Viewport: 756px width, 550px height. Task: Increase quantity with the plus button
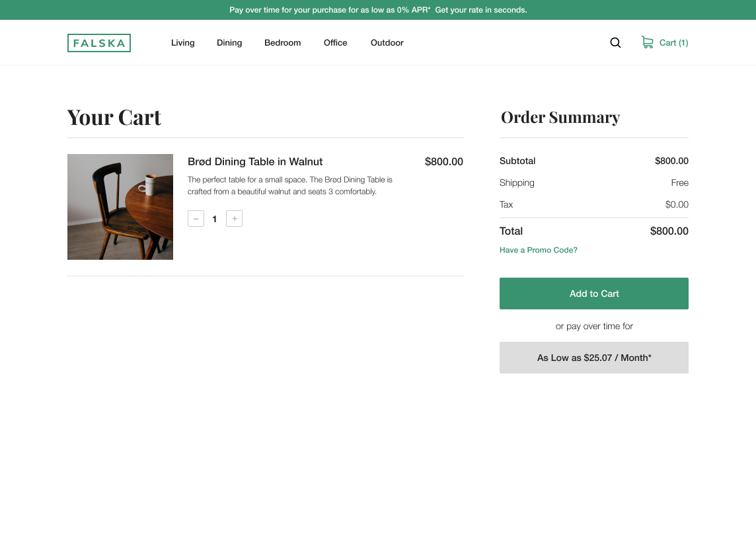click(234, 219)
